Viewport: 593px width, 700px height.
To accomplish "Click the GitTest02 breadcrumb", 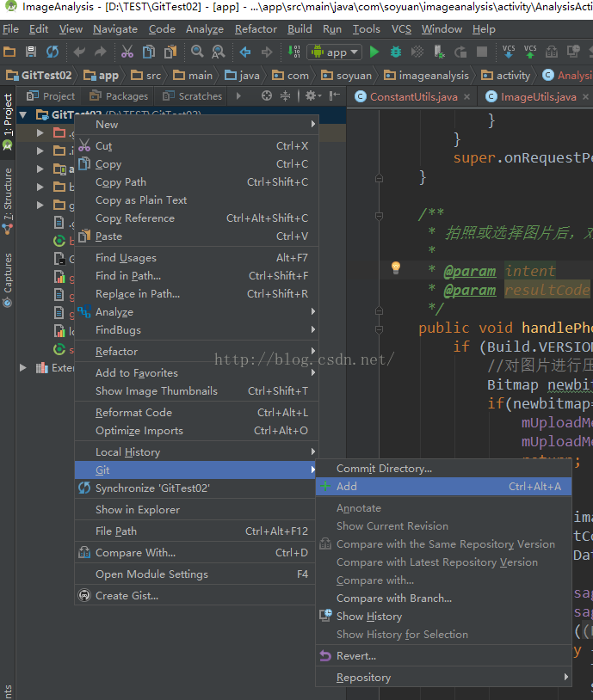I will [39, 76].
